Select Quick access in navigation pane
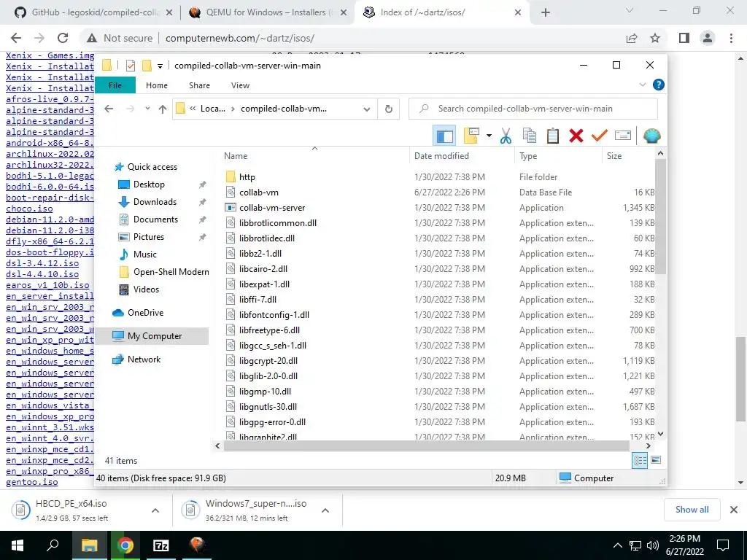The height and width of the screenshot is (560, 747). 152,167
